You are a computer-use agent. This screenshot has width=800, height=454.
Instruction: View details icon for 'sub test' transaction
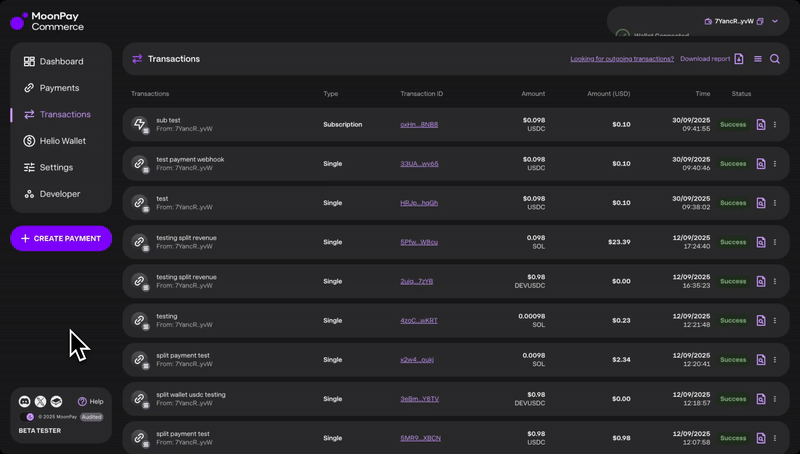tap(761, 124)
